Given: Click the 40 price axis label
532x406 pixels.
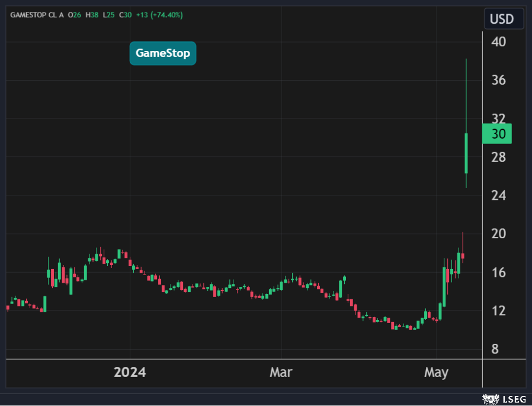Looking at the screenshot, I should click(498, 41).
